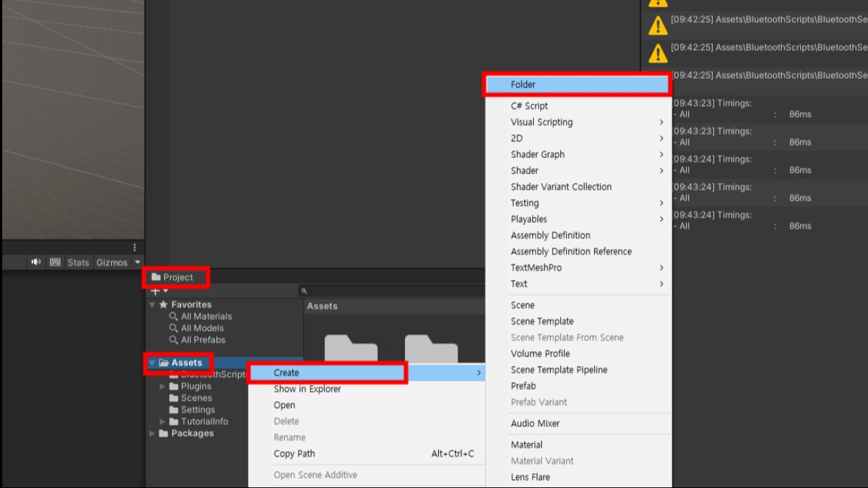This screenshot has height=488, width=868.
Task: Toggle Gizmos visibility button
Action: [x=111, y=262]
